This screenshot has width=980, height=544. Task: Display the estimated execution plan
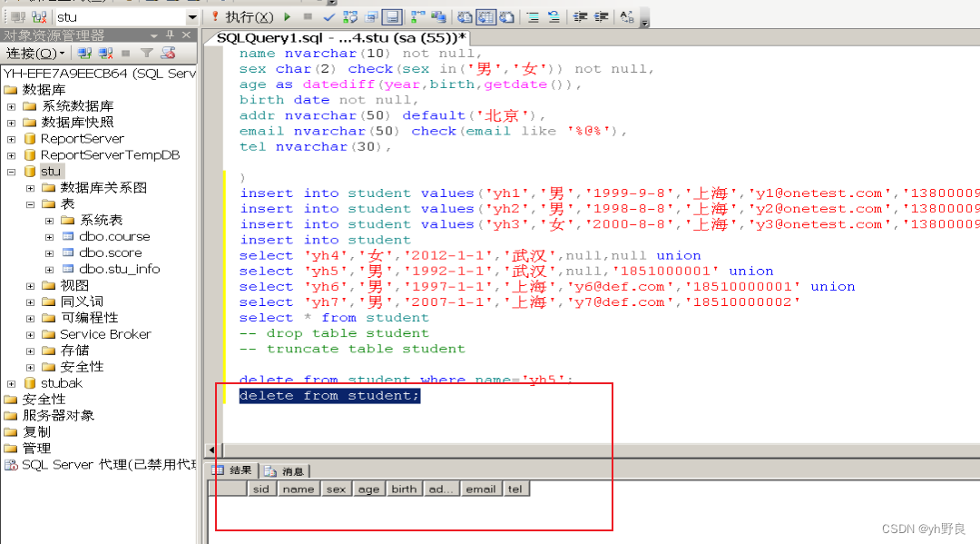pos(350,17)
